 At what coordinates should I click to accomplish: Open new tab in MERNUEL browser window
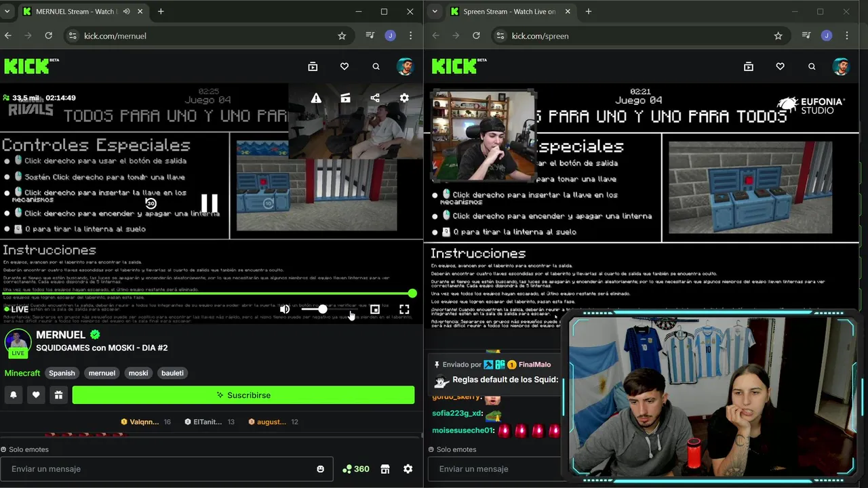(x=161, y=12)
